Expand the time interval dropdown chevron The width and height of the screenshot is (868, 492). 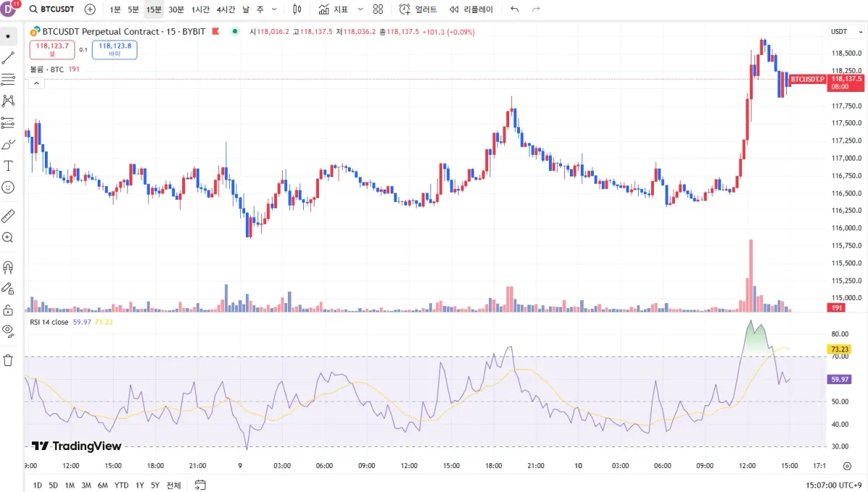point(273,9)
